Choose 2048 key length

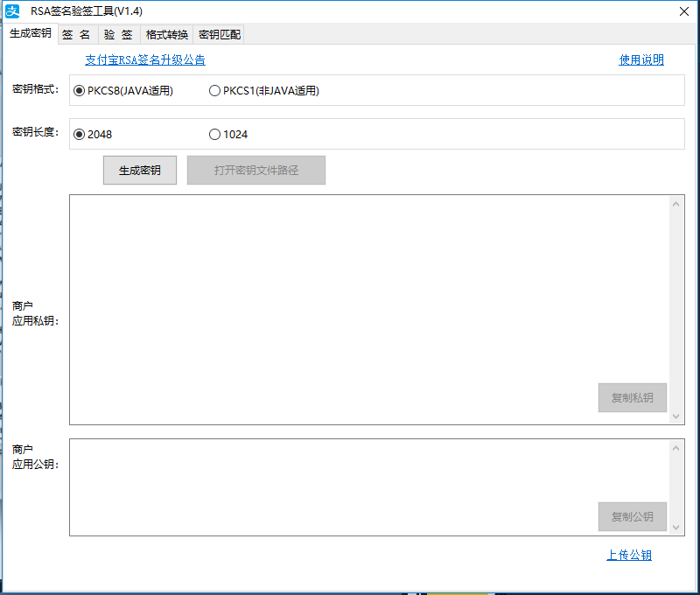pos(80,135)
